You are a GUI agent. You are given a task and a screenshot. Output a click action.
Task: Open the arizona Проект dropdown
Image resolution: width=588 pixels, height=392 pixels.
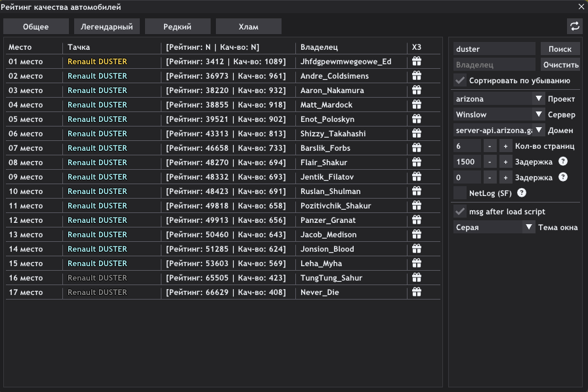coord(499,98)
